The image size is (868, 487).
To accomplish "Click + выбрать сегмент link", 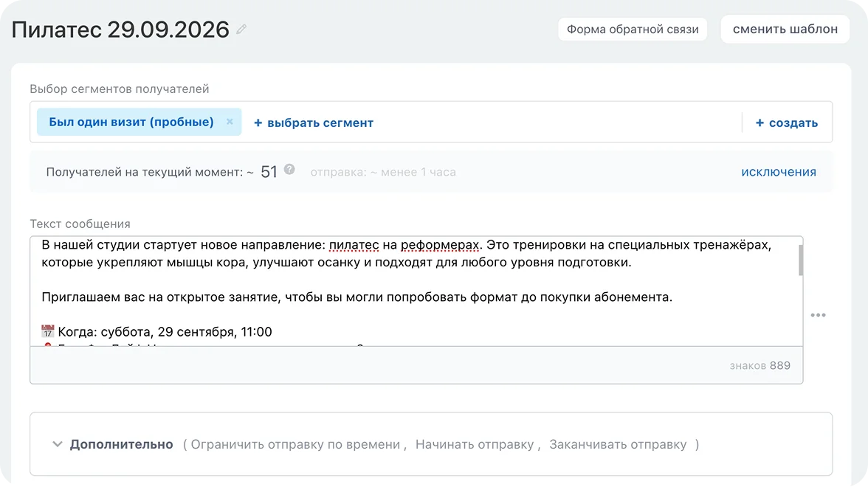I will [313, 122].
